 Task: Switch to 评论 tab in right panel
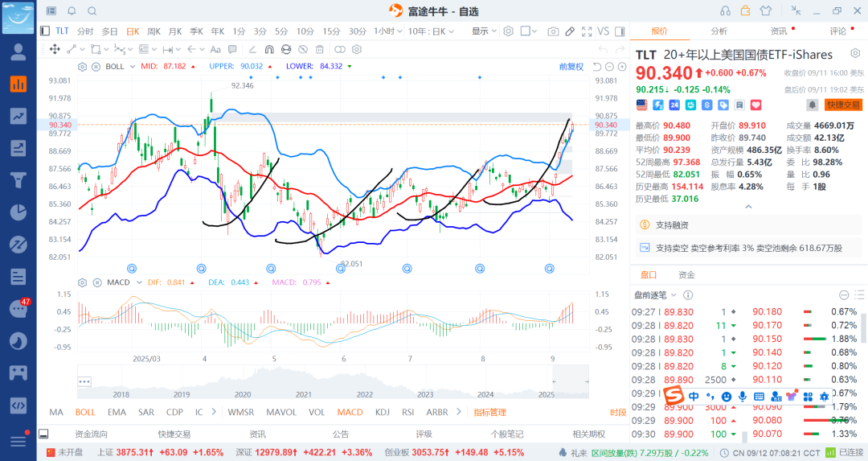[838, 31]
